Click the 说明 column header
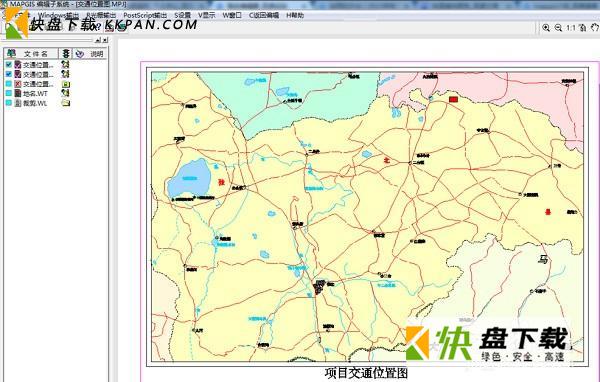Viewport: 600px width, 382px height. point(97,54)
